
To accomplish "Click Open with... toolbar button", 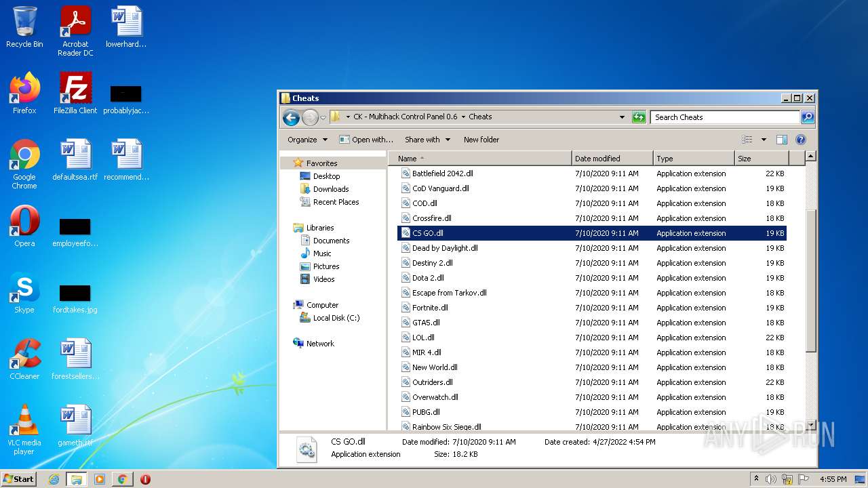I will tap(366, 140).
